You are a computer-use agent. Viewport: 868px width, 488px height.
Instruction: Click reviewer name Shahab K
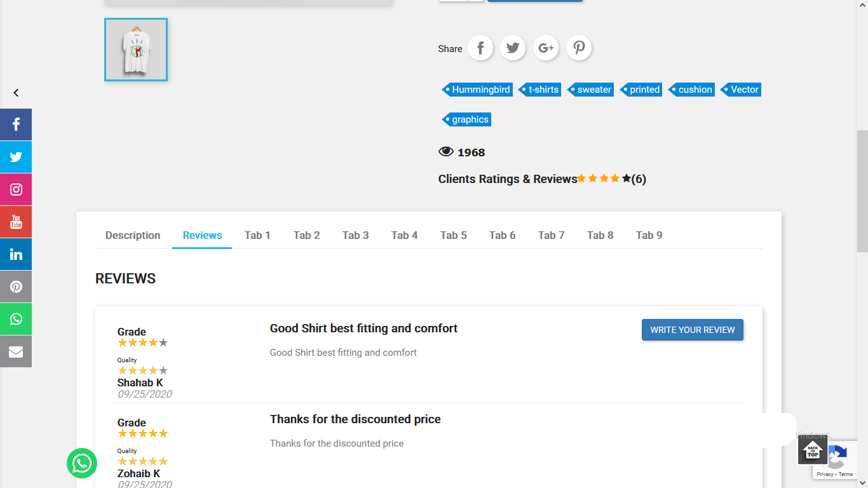pos(140,383)
